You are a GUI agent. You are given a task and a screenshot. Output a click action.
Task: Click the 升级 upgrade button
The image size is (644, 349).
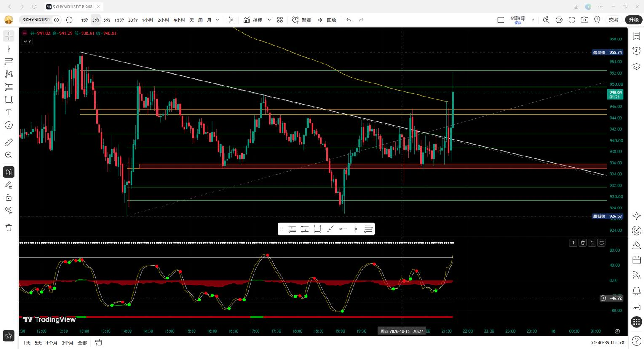click(634, 20)
